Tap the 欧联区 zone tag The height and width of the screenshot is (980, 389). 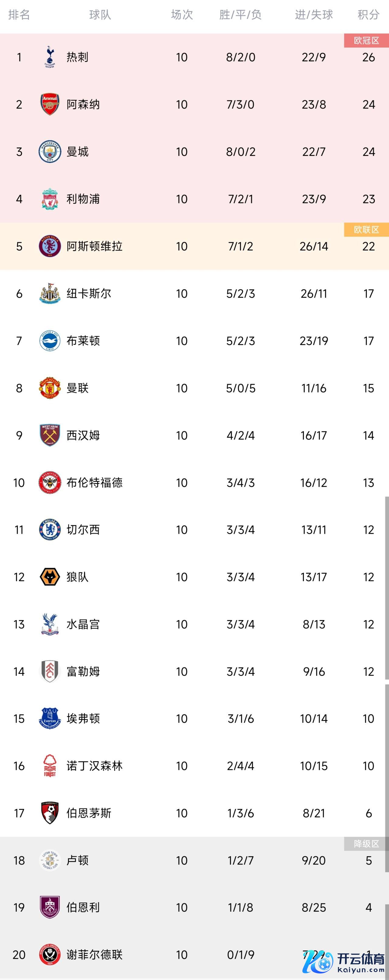[366, 230]
